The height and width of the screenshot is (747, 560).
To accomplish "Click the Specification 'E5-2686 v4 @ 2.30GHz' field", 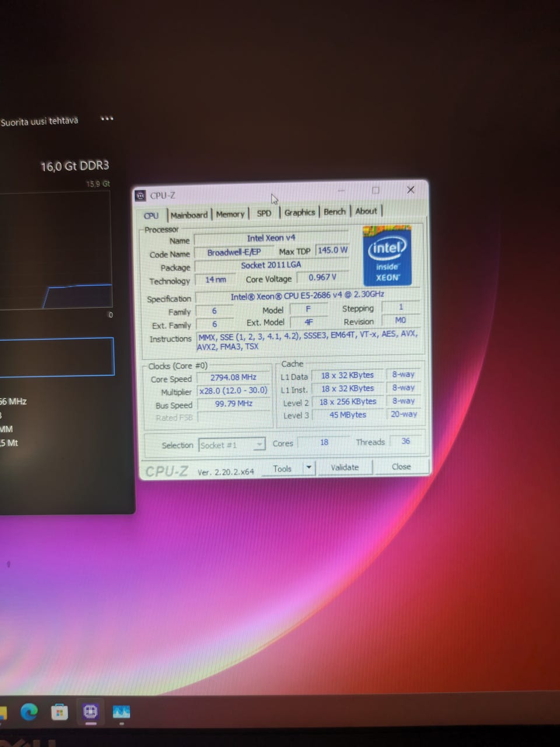I will pos(307,295).
